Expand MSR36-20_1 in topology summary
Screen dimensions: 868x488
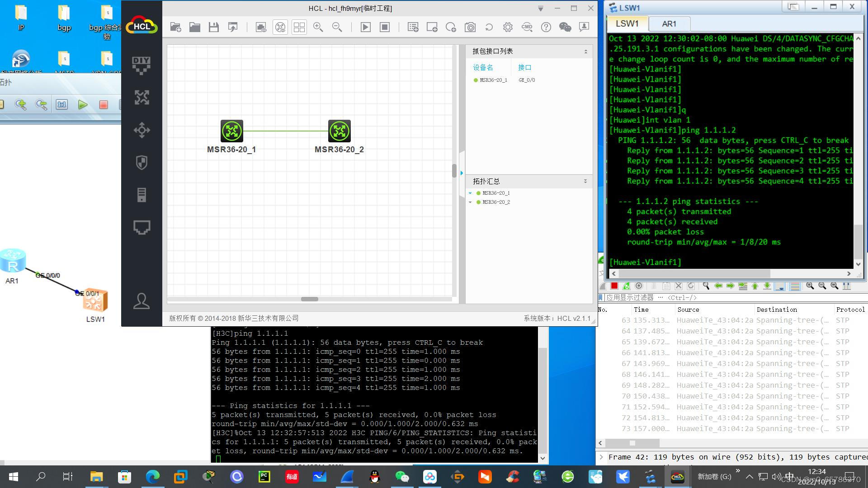point(470,193)
